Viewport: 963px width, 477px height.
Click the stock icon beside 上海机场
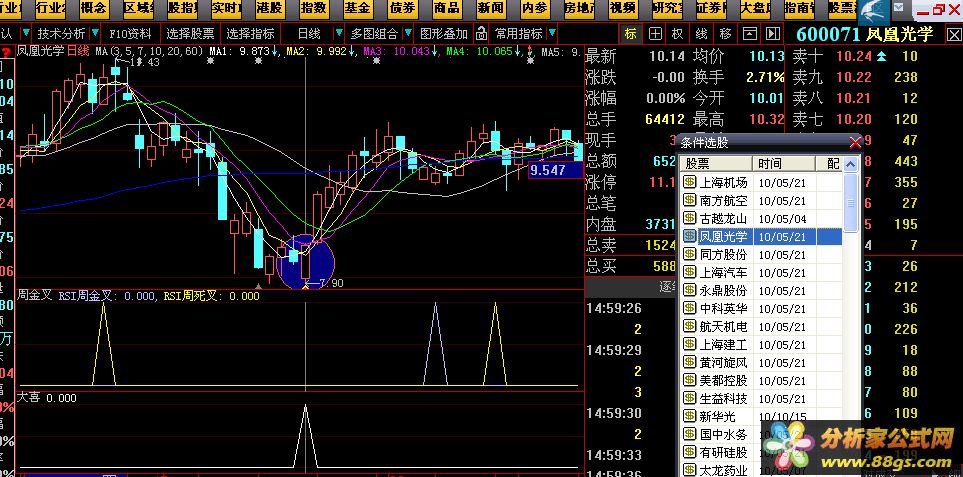pyautogui.click(x=689, y=182)
